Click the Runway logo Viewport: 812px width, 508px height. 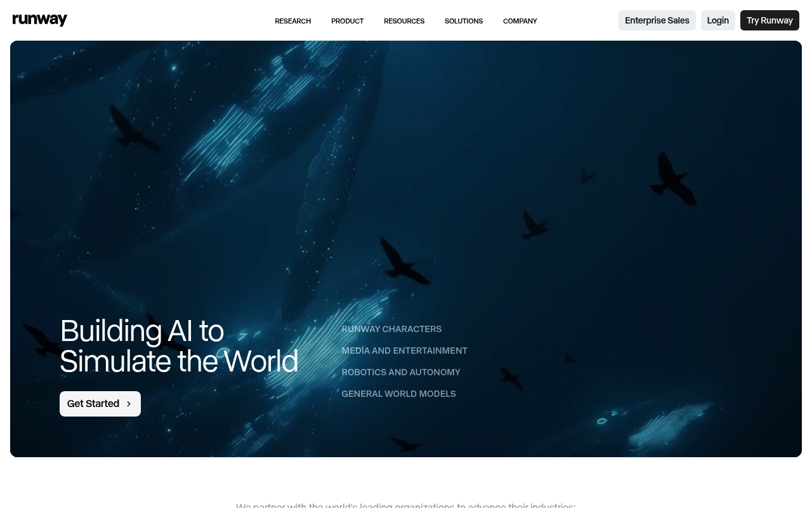click(40, 20)
